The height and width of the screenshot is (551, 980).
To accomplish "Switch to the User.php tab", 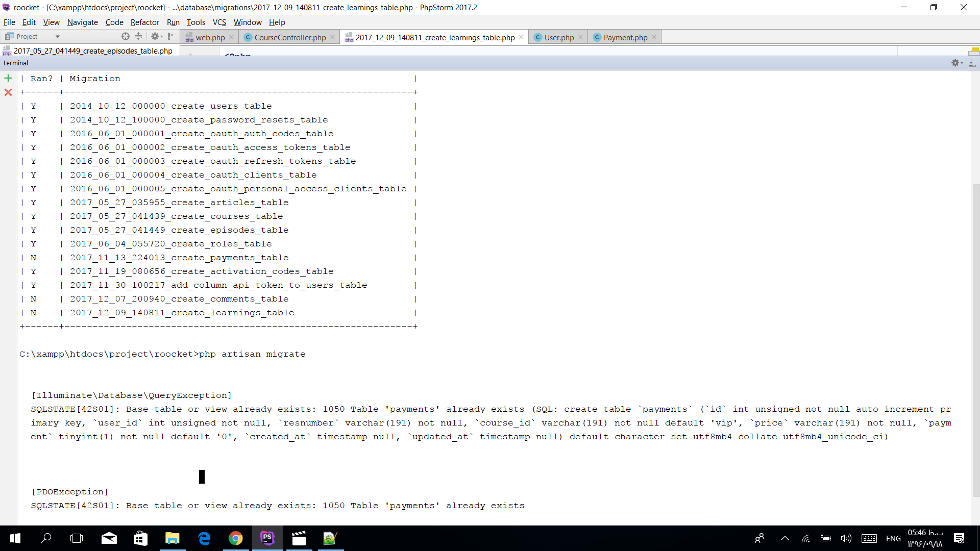I will (x=558, y=37).
